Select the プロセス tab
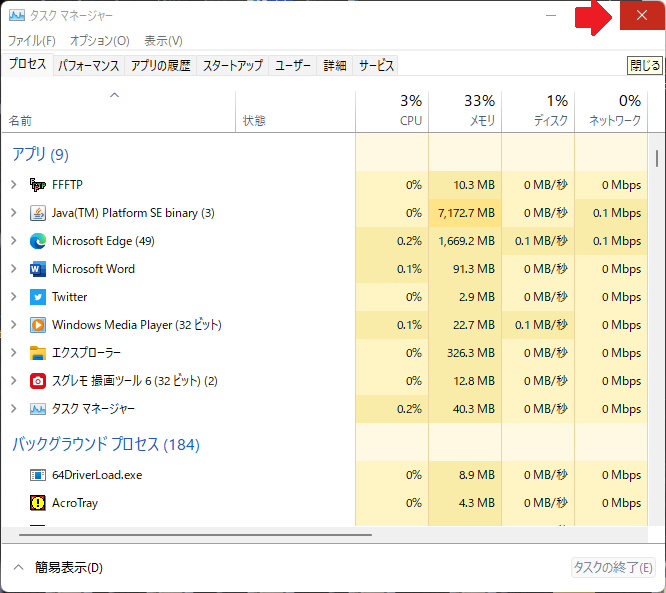Screen dimensions: 666x593 (x=28, y=64)
